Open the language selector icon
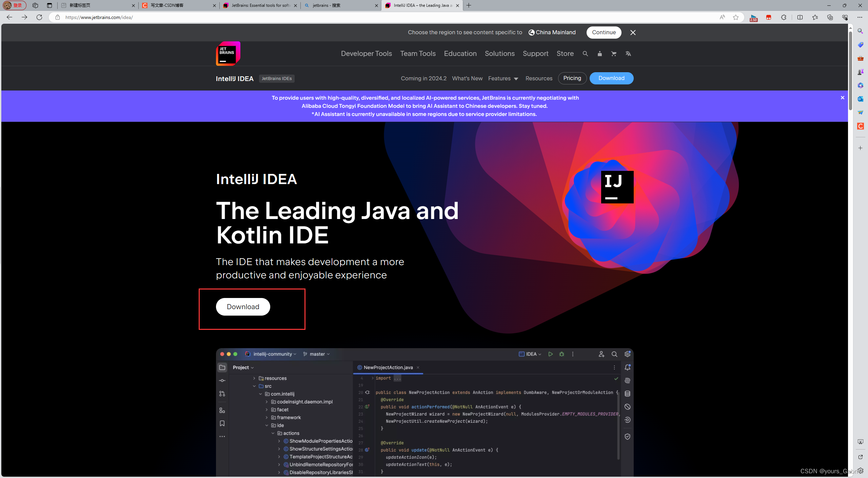 click(628, 54)
